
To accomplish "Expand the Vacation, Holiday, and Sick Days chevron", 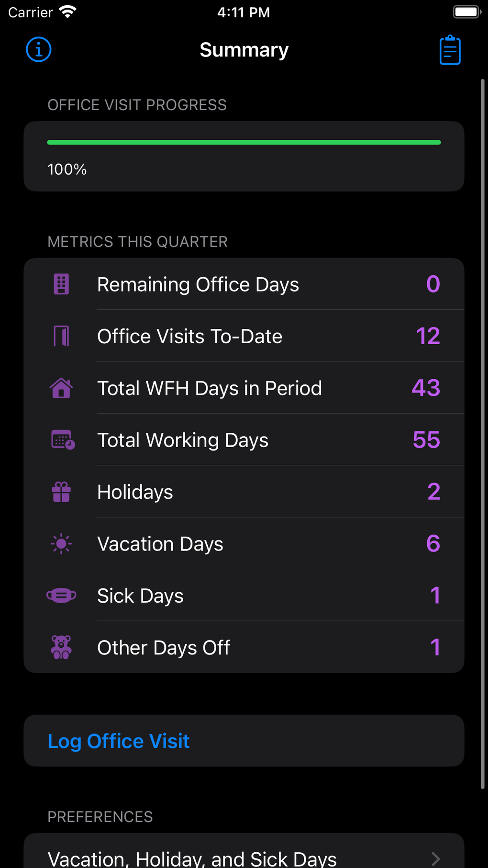I will (x=435, y=859).
